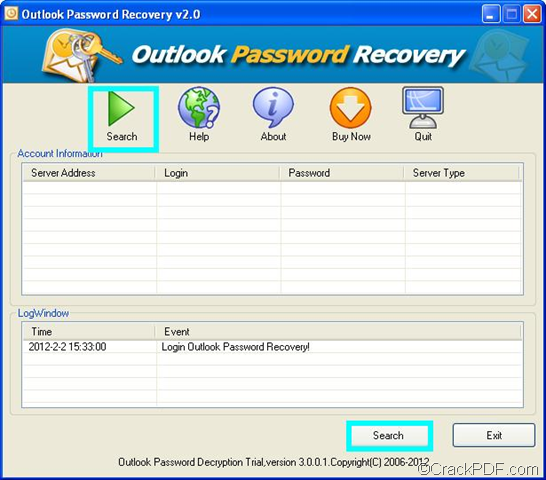Select the Login Outlook Password Recovery log entry
The width and height of the screenshot is (546, 480).
[x=235, y=347]
